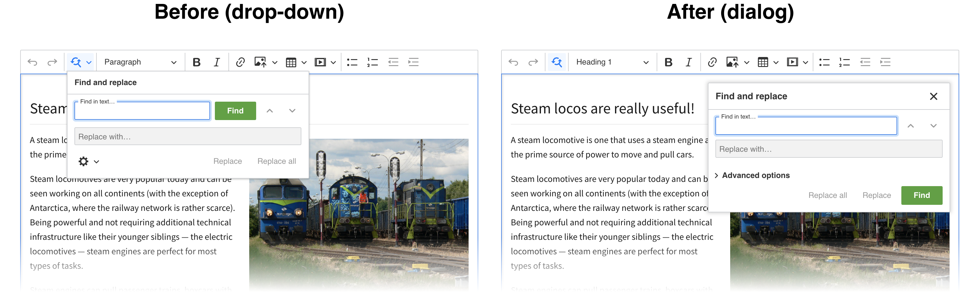Apply a bulleted list
Screen dimensions: 980x292
352,62
